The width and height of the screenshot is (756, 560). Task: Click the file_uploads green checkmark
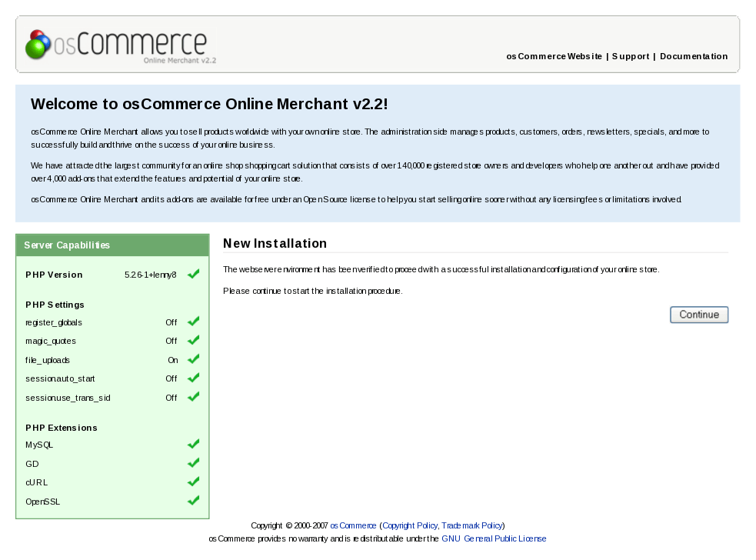pyautogui.click(x=193, y=359)
